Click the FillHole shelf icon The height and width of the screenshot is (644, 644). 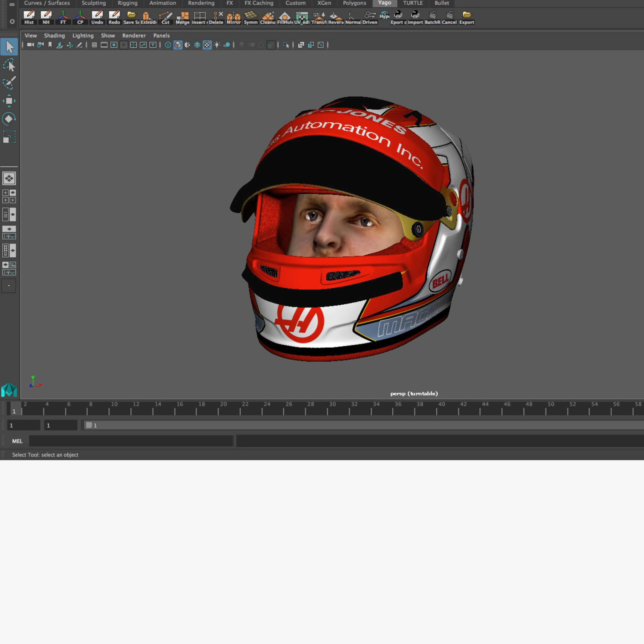[x=285, y=18]
